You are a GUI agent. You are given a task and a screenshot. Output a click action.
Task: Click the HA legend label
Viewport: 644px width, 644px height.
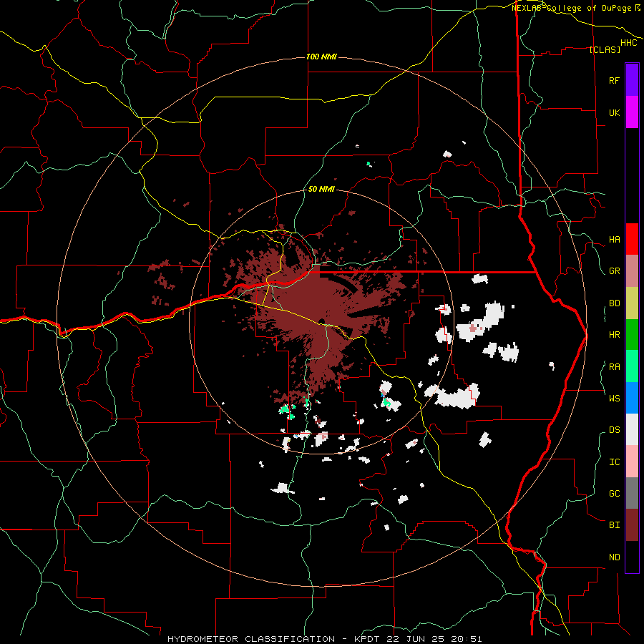pyautogui.click(x=614, y=240)
